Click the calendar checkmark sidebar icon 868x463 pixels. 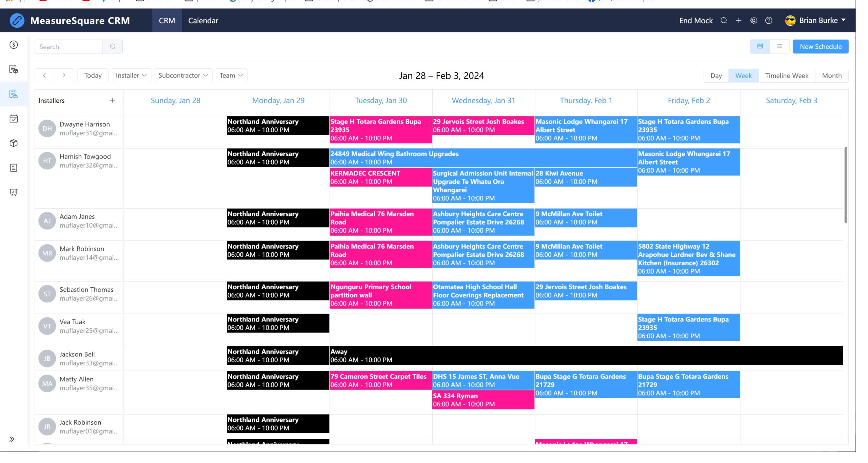[x=14, y=119]
